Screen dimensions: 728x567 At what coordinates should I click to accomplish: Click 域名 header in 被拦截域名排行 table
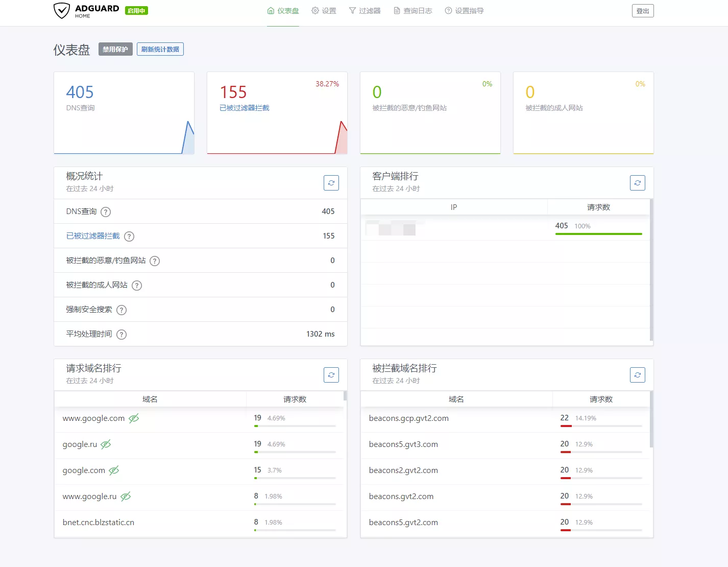pyautogui.click(x=456, y=399)
